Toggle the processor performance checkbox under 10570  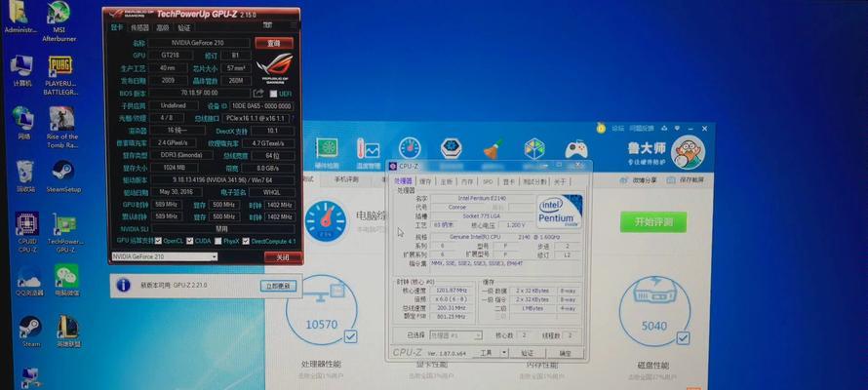350,336
